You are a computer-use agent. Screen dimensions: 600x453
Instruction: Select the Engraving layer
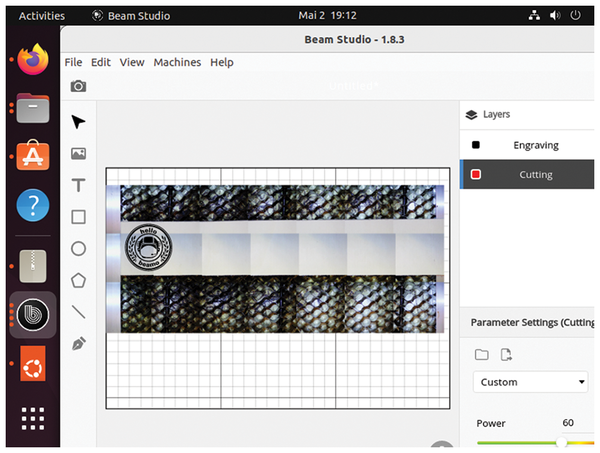coord(527,145)
